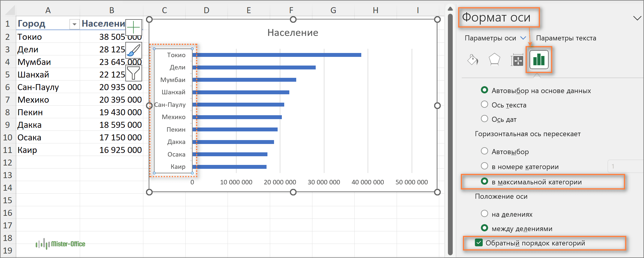The width and height of the screenshot is (644, 258).
Task: Select the chart title 'Население'
Action: point(293,33)
